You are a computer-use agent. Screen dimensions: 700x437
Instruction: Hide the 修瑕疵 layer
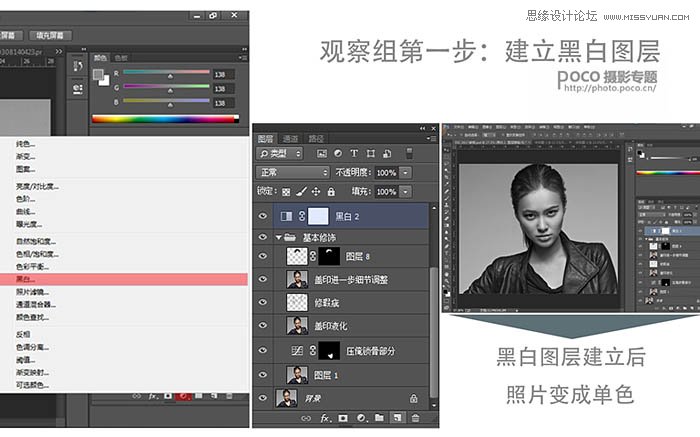click(263, 302)
